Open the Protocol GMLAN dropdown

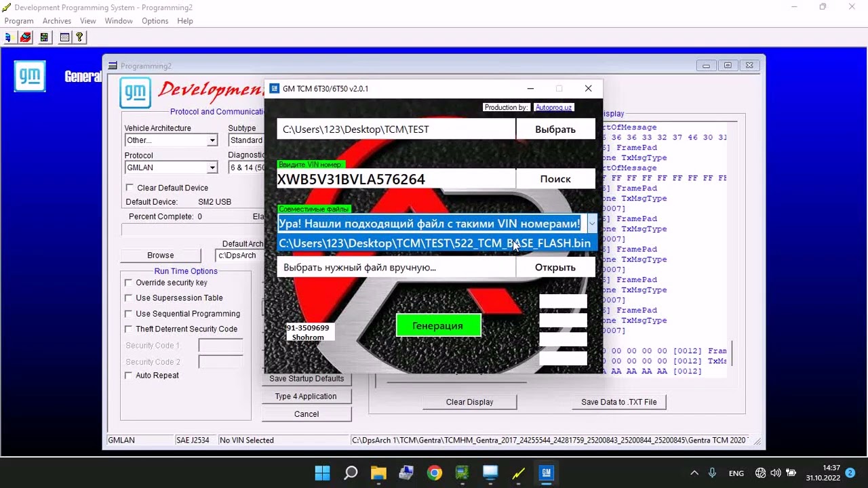click(212, 167)
